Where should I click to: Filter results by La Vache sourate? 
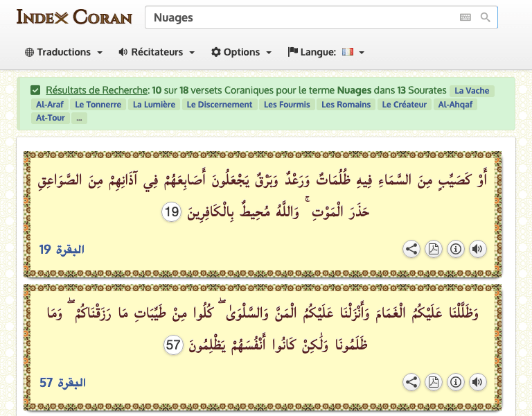(x=472, y=91)
